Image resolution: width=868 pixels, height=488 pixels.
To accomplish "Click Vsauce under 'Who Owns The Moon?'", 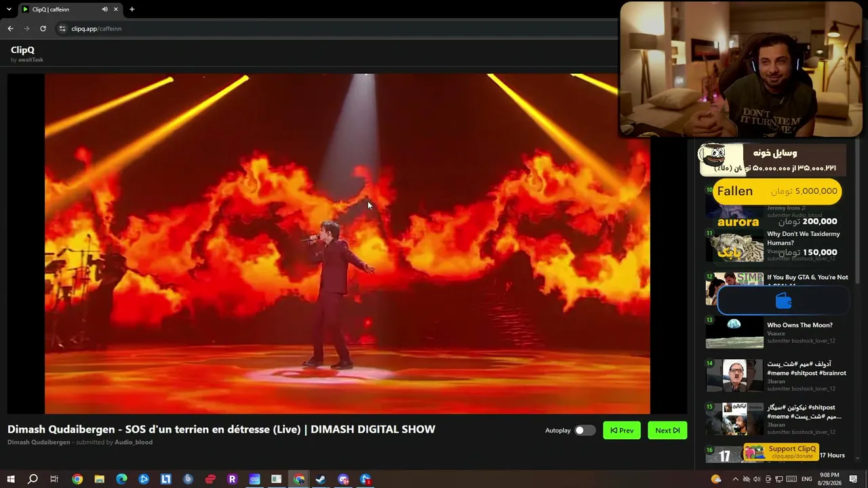I will 776,333.
